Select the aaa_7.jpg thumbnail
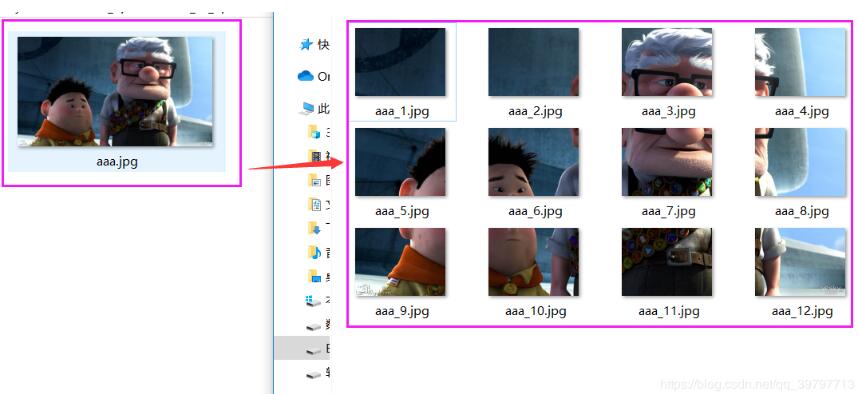Image resolution: width=859 pixels, height=394 pixels. [x=667, y=162]
